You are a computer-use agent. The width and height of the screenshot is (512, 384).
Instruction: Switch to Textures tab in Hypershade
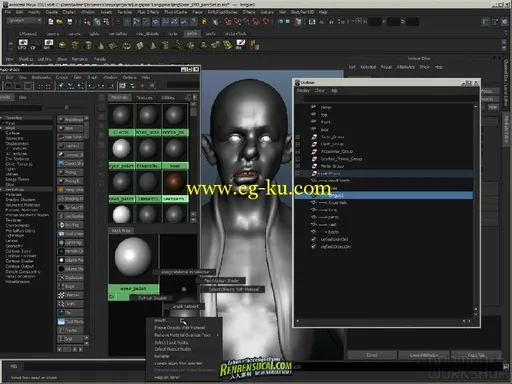coord(145,98)
